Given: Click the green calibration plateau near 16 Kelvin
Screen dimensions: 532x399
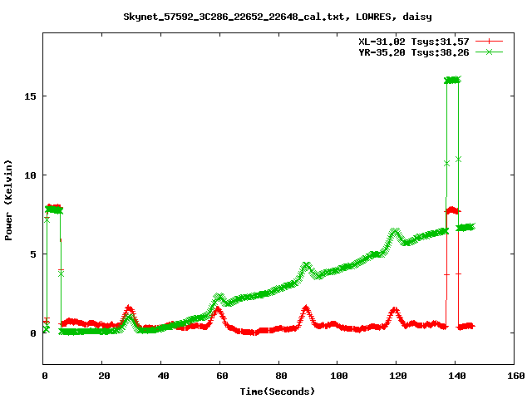Looking at the screenshot, I should (x=452, y=80).
